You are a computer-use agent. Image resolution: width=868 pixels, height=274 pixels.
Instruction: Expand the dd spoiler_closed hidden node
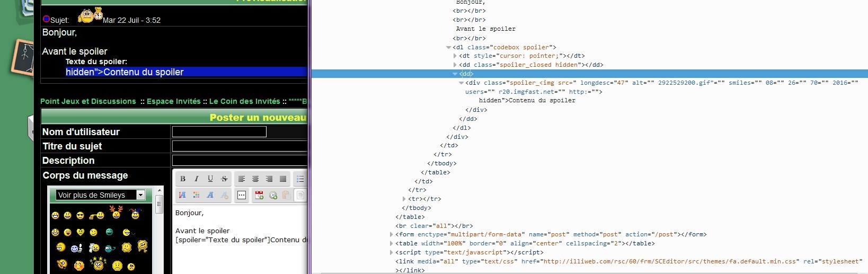tap(455, 65)
